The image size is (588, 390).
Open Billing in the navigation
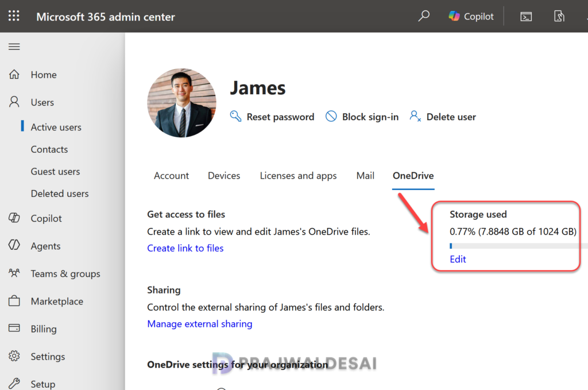[x=44, y=329]
